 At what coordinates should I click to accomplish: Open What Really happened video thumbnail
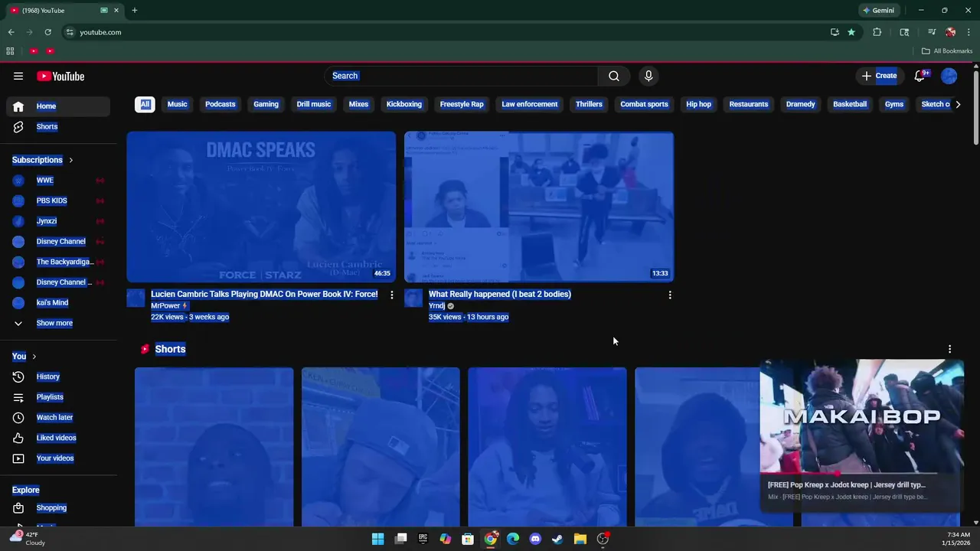[x=539, y=207]
